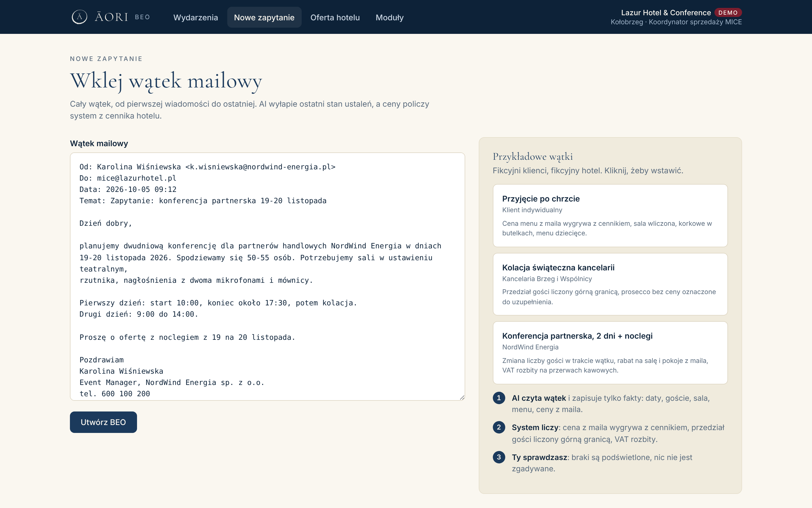Click the line 'Drugi dzień: 9:00 do 14:00.'
The image size is (812, 508).
click(139, 314)
